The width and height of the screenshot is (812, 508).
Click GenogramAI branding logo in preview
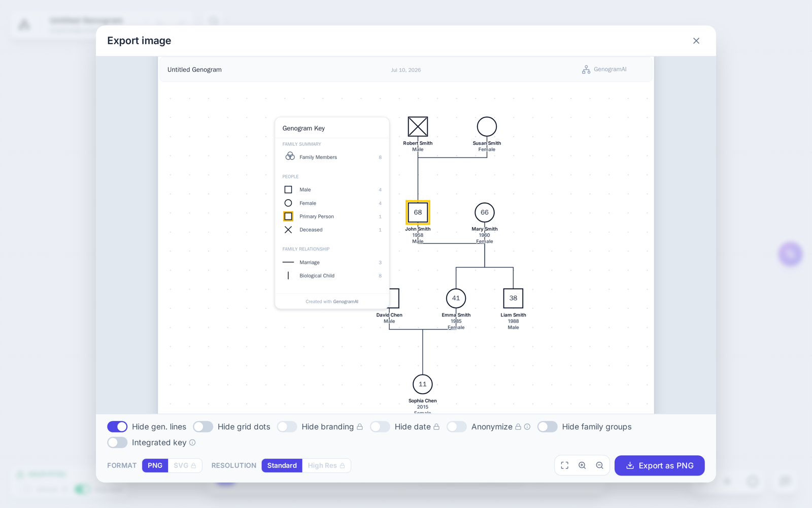[604, 70]
